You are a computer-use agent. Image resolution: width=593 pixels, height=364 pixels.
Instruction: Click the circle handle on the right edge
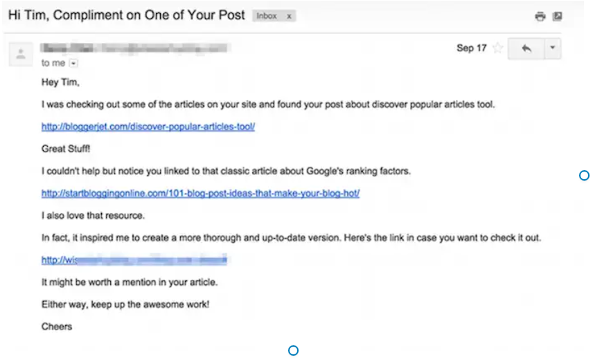(584, 176)
